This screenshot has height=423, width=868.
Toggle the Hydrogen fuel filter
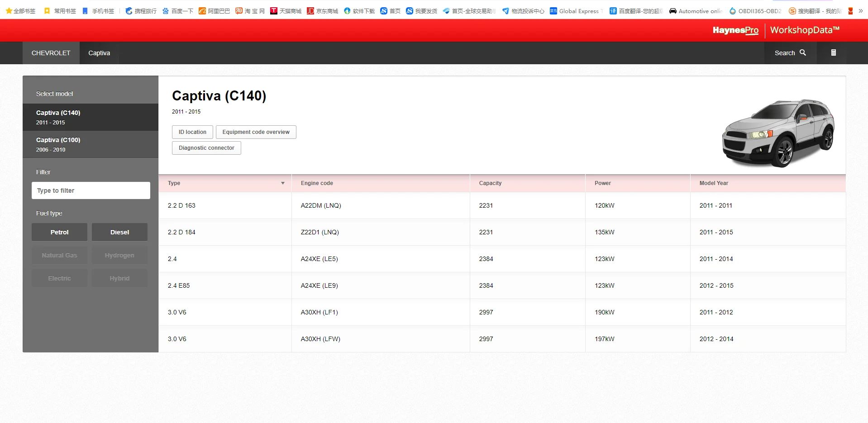[119, 255]
